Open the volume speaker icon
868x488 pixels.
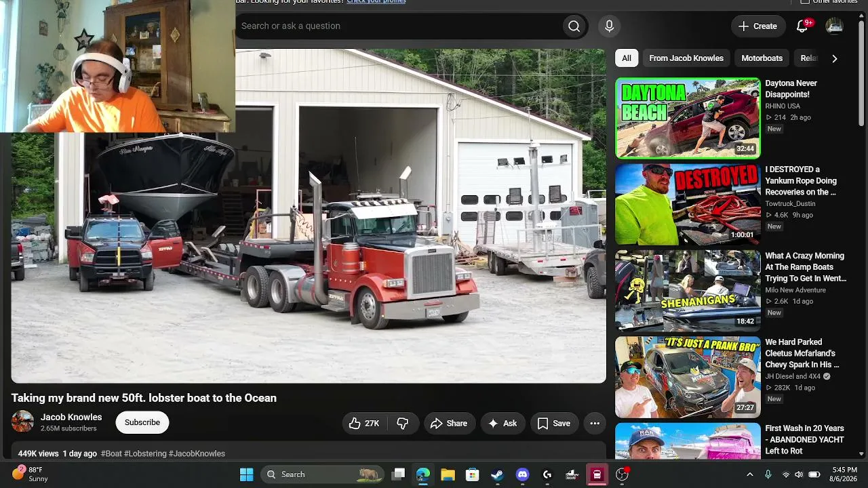[x=799, y=474]
